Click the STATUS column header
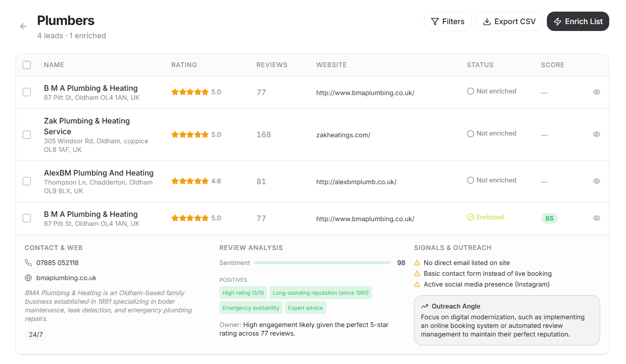 click(x=480, y=65)
